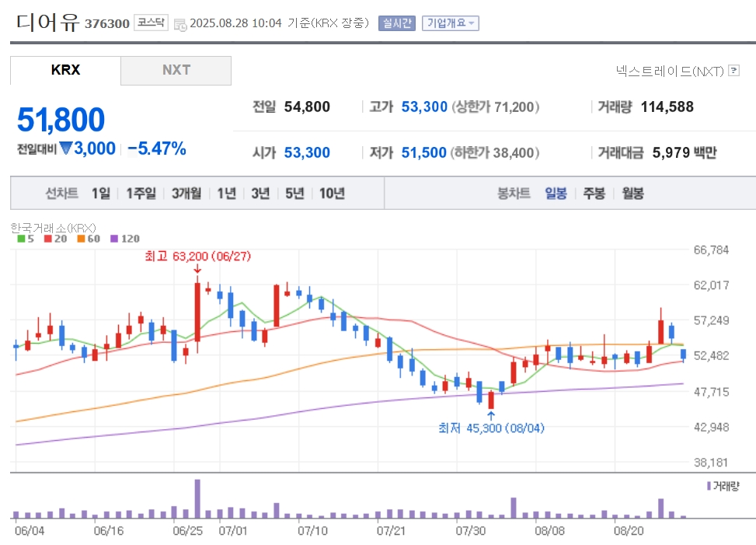Click the down-arrow price change indicator
Viewport: 756px width, 545px height.
click(x=65, y=148)
